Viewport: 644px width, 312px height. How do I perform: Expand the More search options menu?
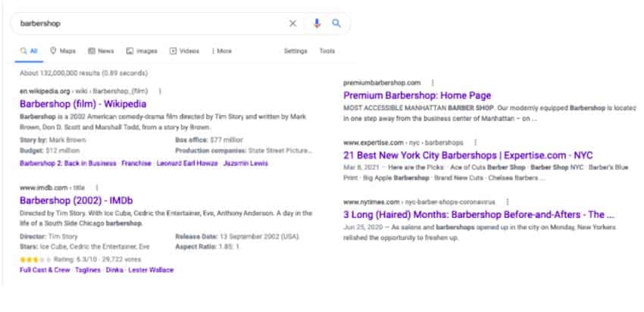click(x=222, y=51)
